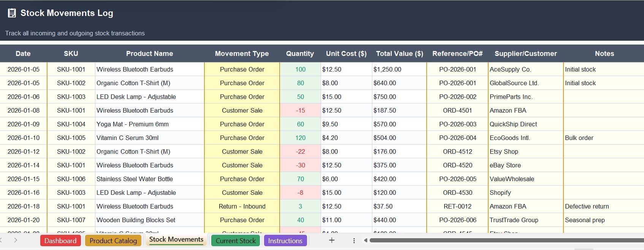
Task: Select the SKU column header
Action: [71, 54]
